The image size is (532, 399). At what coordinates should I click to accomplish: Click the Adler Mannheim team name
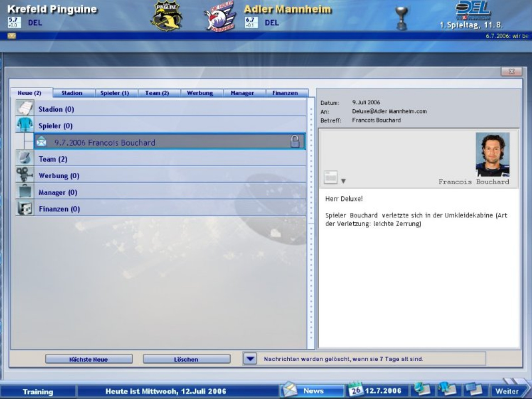pyautogui.click(x=288, y=9)
